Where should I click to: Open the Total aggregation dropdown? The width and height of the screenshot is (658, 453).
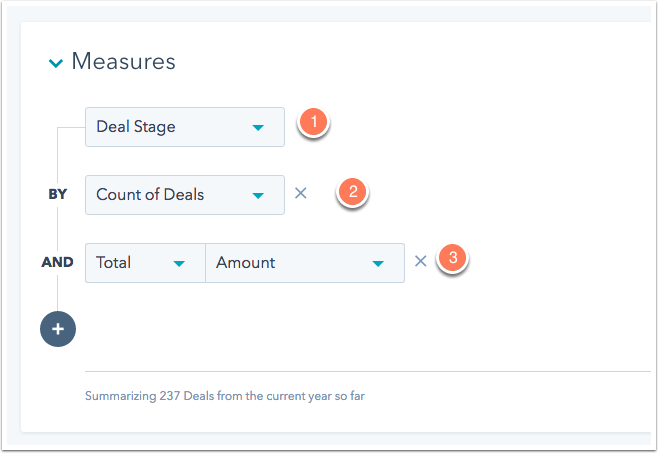145,263
